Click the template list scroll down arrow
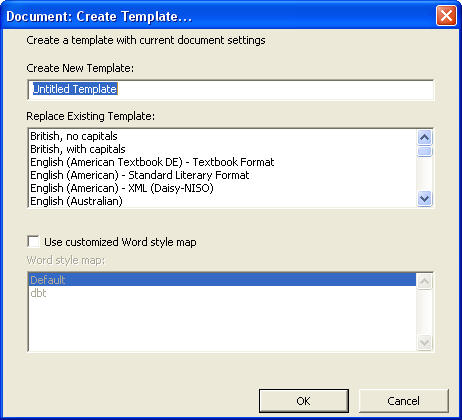The width and height of the screenshot is (462, 420). 424,199
